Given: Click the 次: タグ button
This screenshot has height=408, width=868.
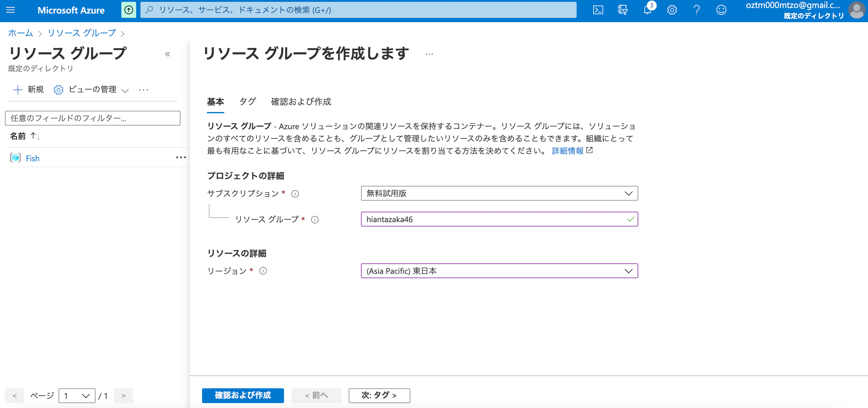Looking at the screenshot, I should click(379, 396).
